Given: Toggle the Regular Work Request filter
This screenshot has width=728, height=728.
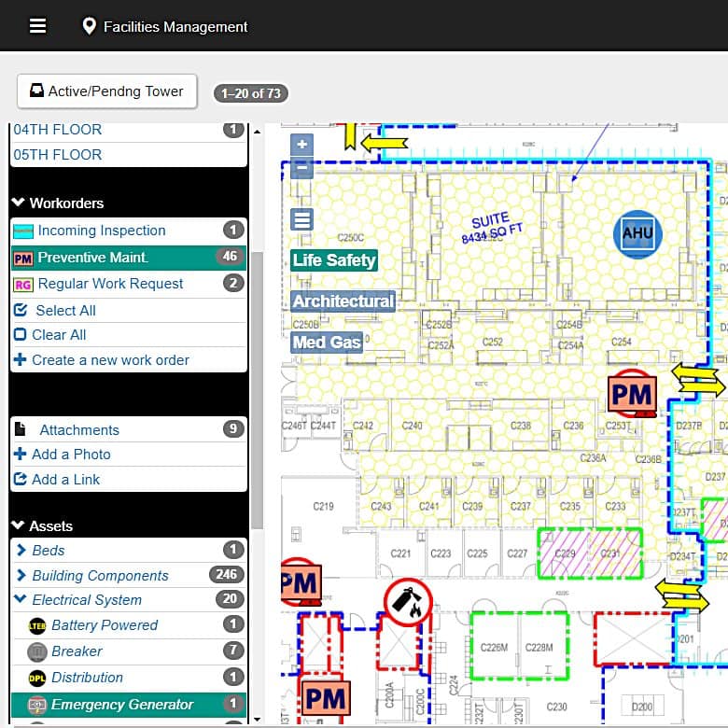Looking at the screenshot, I should coord(129,284).
